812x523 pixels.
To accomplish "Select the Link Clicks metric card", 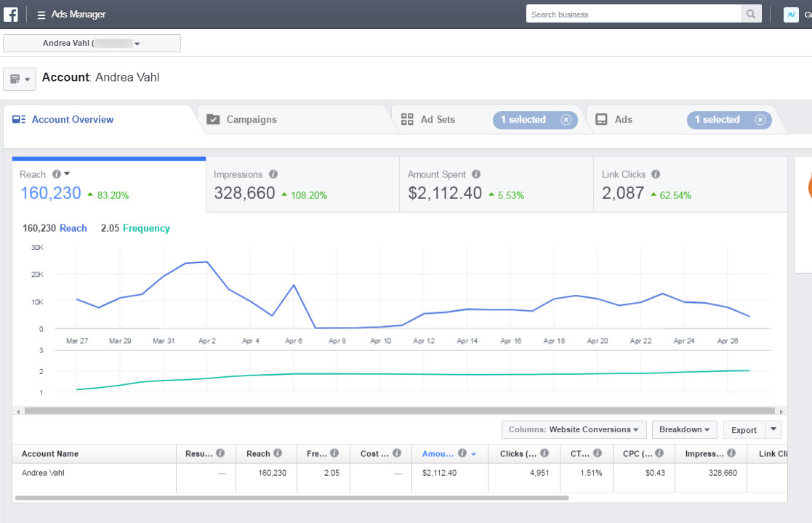I will (691, 185).
